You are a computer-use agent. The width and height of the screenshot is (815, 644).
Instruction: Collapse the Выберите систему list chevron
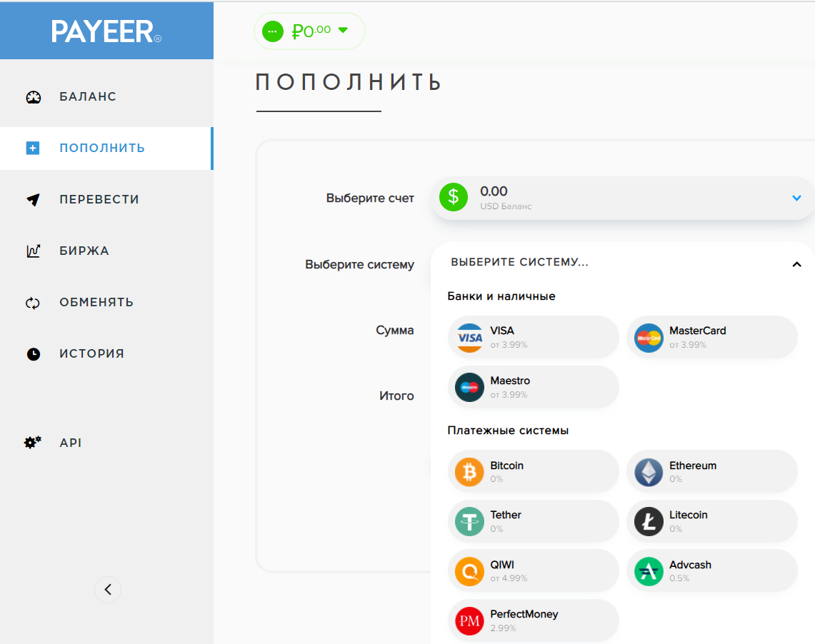tap(796, 264)
